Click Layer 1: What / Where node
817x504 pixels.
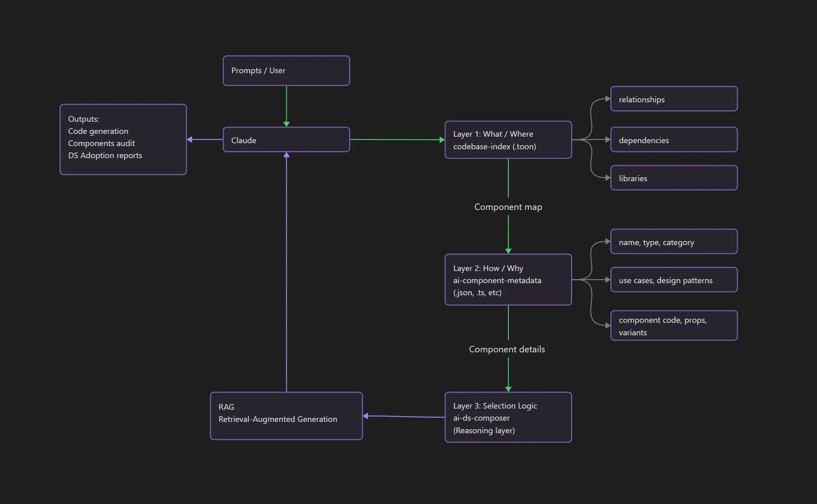(508, 140)
